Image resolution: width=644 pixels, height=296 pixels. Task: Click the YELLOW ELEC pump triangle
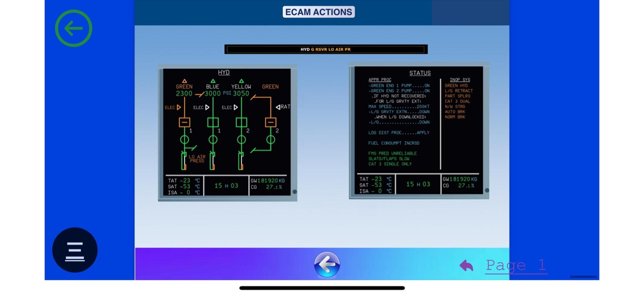[x=236, y=108]
